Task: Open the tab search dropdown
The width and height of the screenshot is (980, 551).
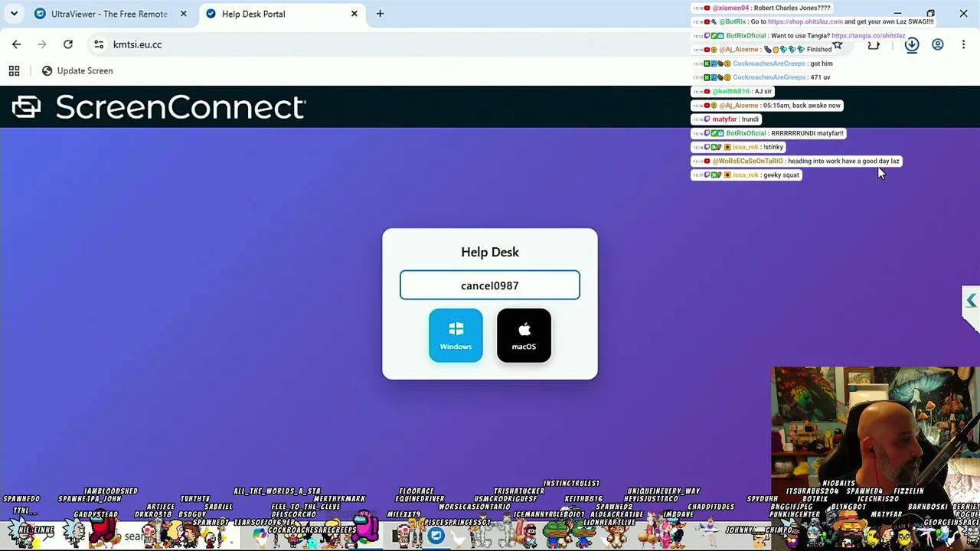Action: 14,14
